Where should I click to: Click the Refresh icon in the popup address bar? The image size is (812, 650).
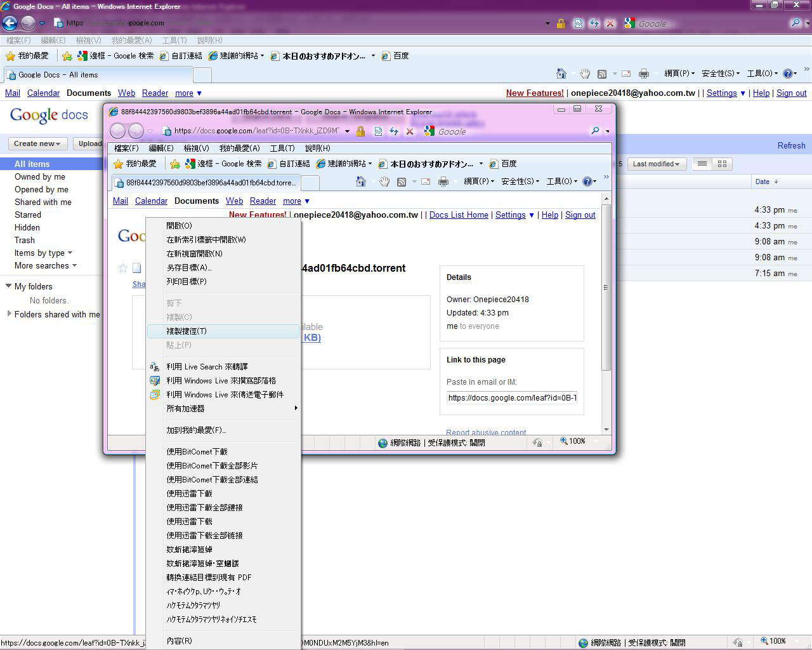pyautogui.click(x=394, y=131)
